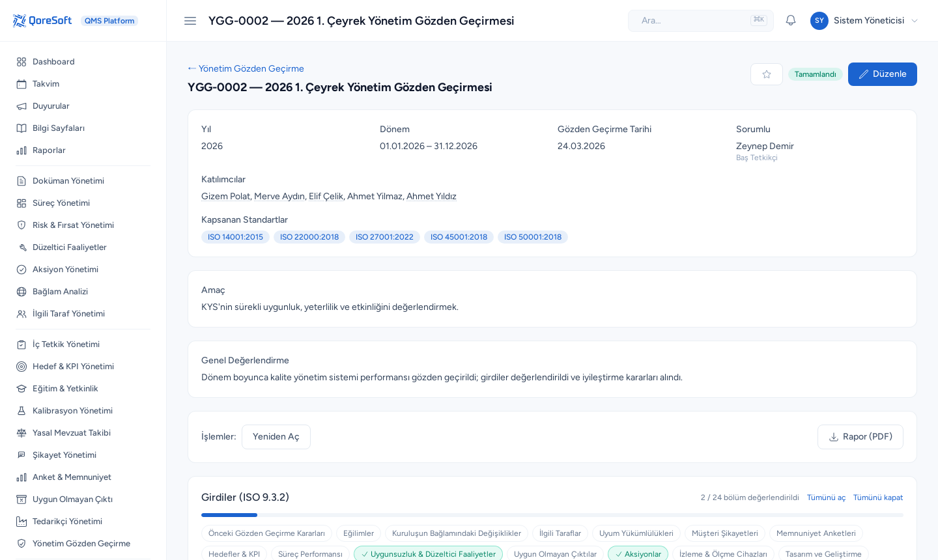Image resolution: width=938 pixels, height=560 pixels.
Task: Collapse all sections with Tümünü kapat
Action: pyautogui.click(x=878, y=497)
